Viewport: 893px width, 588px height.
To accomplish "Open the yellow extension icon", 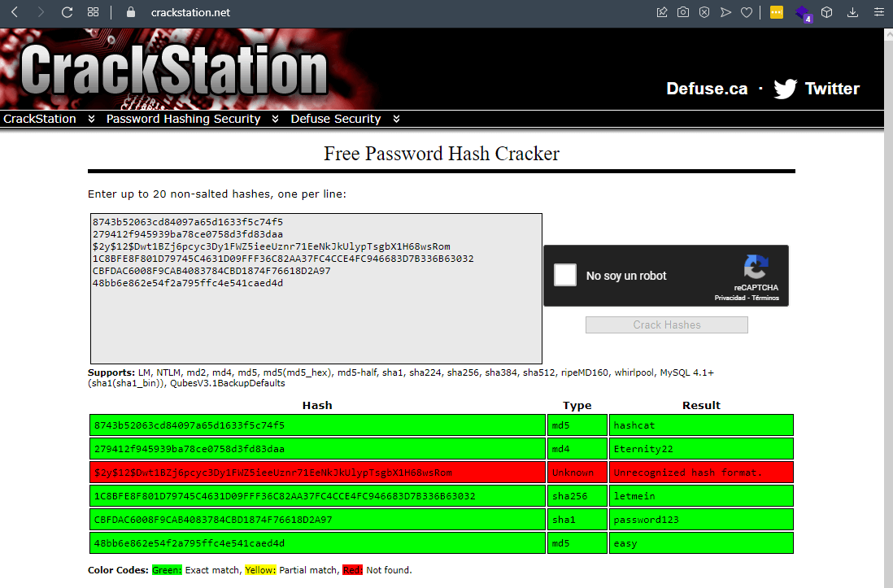I will click(x=777, y=12).
